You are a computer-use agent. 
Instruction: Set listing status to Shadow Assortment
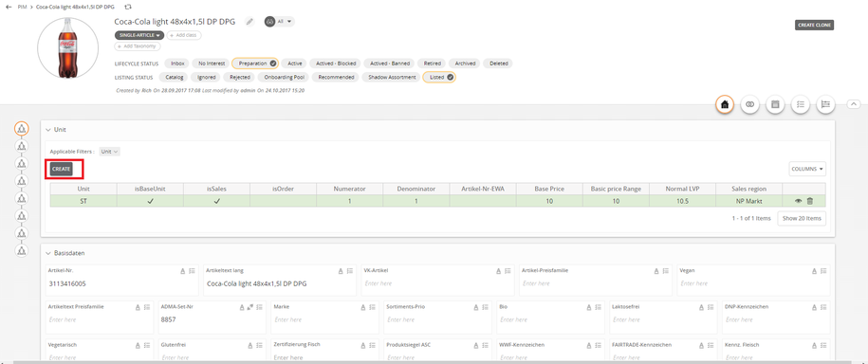click(392, 78)
